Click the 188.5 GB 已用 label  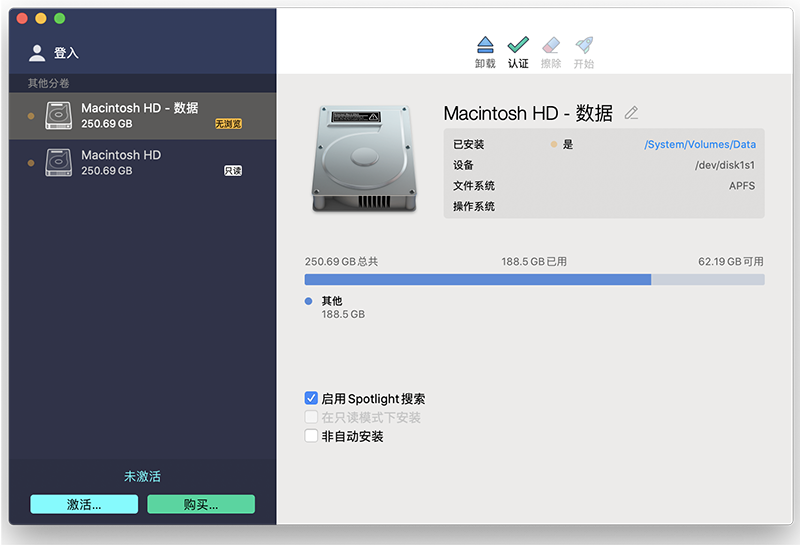(x=534, y=261)
